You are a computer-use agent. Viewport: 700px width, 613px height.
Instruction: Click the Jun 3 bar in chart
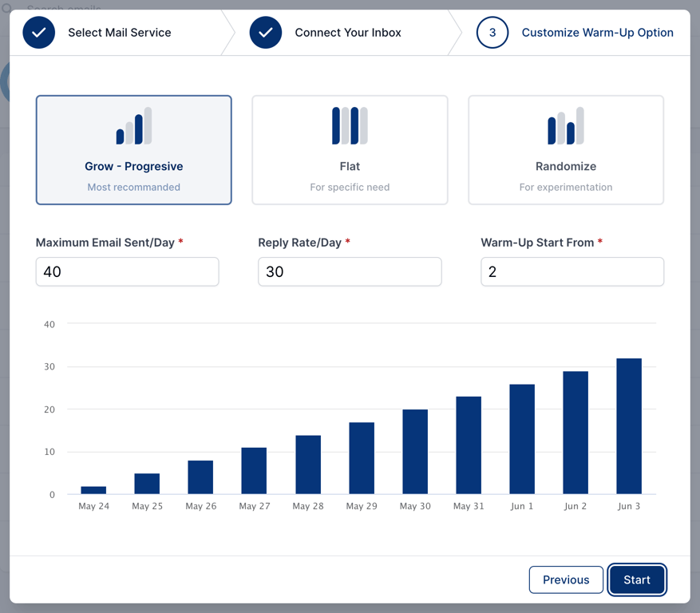coord(629,426)
